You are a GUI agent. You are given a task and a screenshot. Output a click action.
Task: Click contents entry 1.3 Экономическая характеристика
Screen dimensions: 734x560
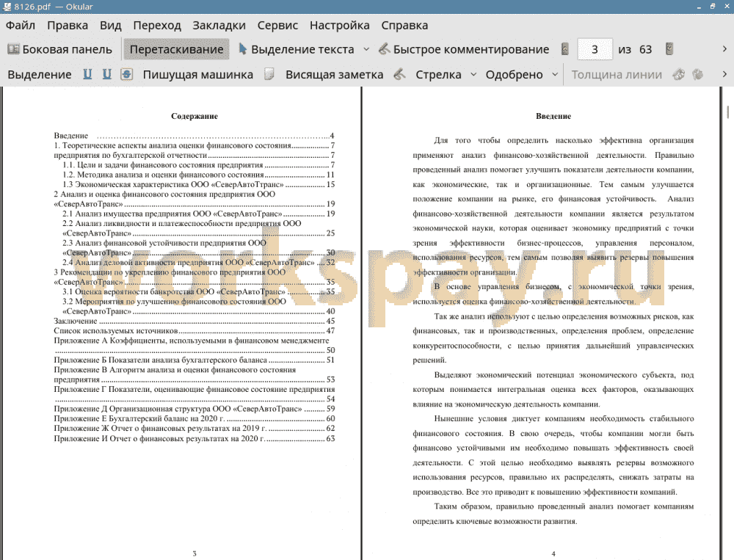pyautogui.click(x=198, y=184)
